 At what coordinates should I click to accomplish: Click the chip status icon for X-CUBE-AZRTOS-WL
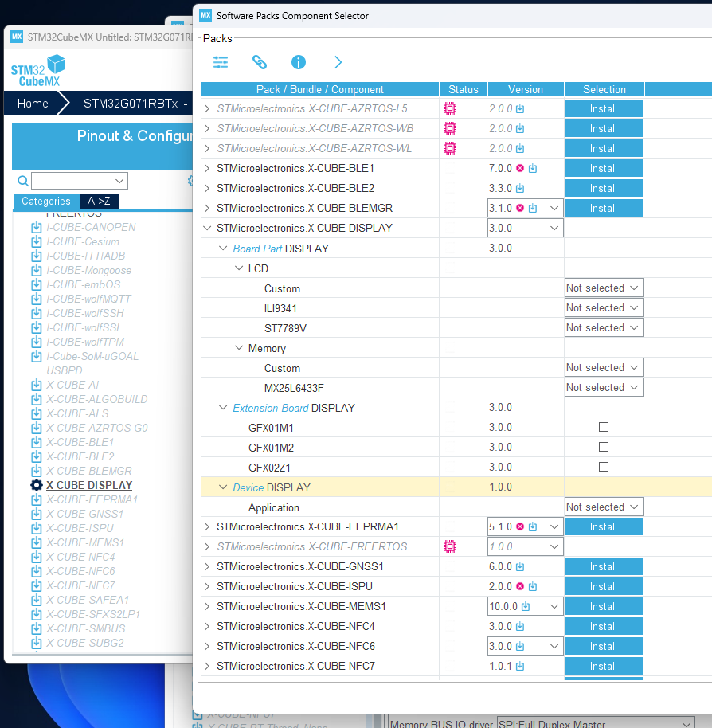point(450,149)
